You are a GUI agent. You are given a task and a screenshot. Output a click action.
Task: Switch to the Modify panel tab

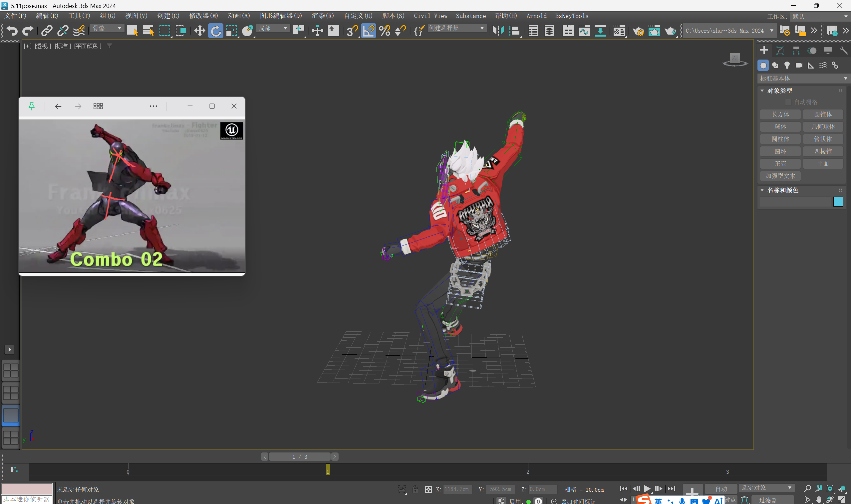(x=780, y=51)
